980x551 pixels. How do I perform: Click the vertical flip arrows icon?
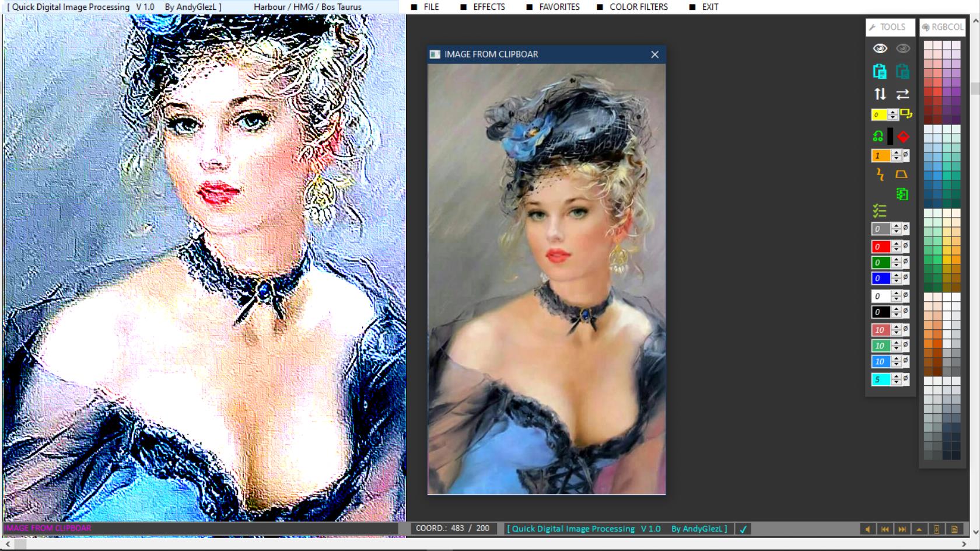click(880, 94)
